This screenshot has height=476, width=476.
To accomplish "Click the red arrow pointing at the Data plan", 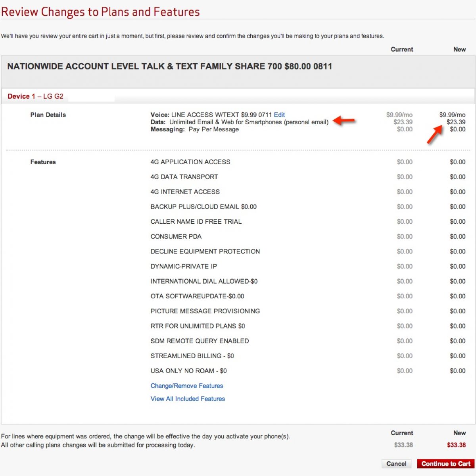I will coord(344,121).
